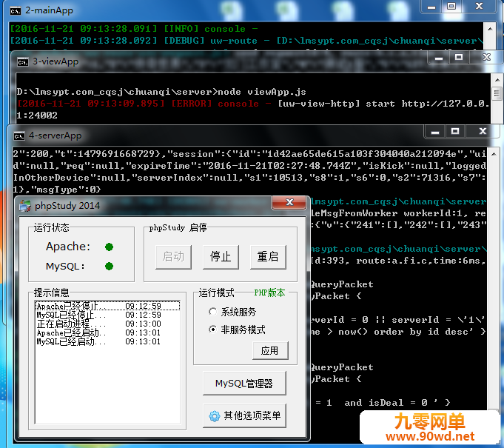
Task: Minimize the 2-mainApp window
Action: (431, 7)
